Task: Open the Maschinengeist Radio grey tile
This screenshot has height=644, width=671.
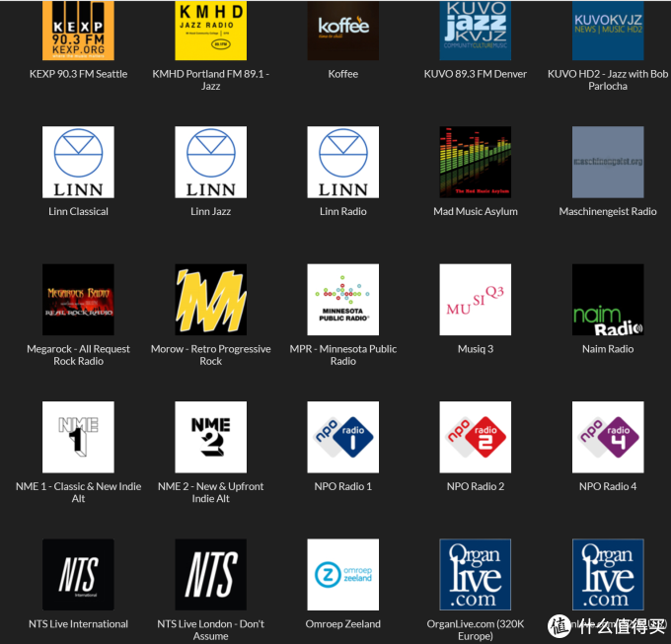Action: 608,162
